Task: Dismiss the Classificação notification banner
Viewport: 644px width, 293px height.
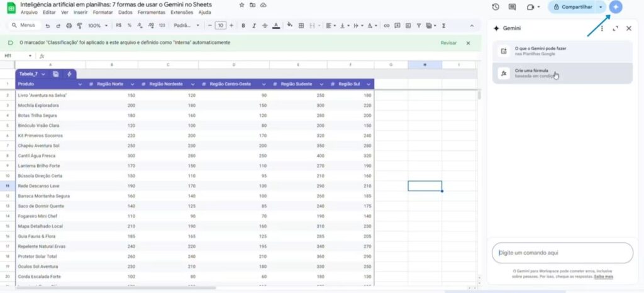Action: click(x=468, y=43)
